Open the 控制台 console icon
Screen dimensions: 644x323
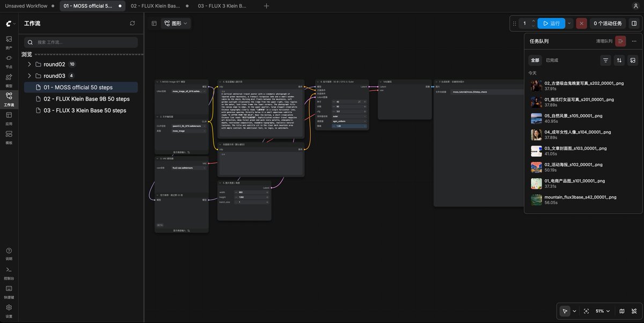(x=9, y=273)
